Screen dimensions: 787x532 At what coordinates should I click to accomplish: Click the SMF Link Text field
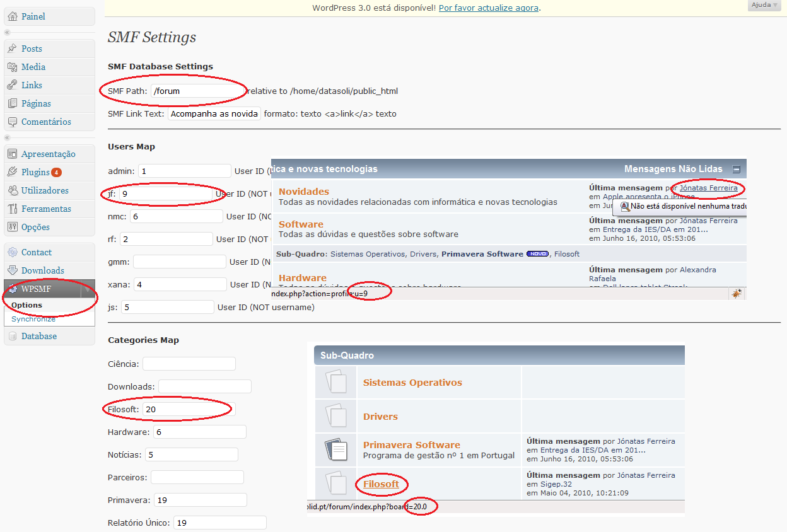[214, 114]
